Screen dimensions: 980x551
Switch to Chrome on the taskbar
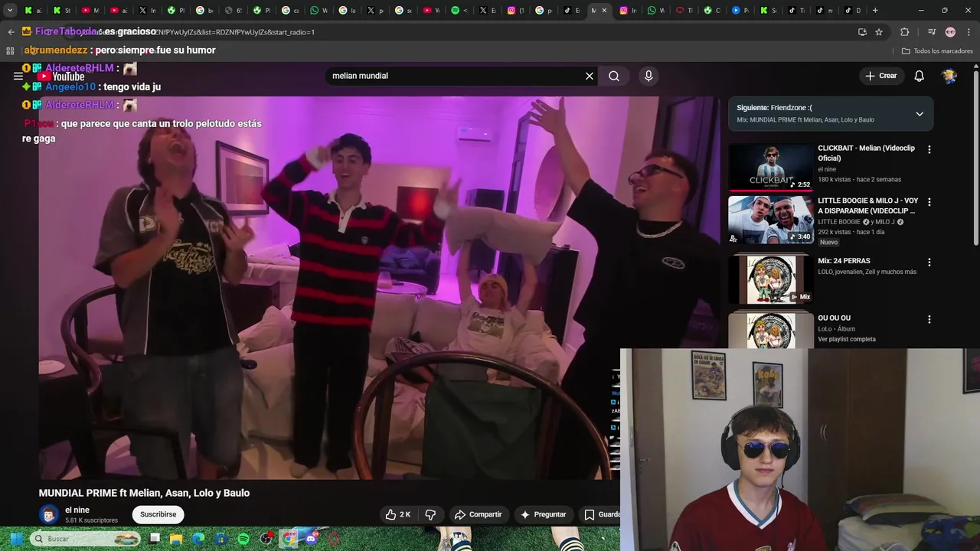tap(289, 539)
